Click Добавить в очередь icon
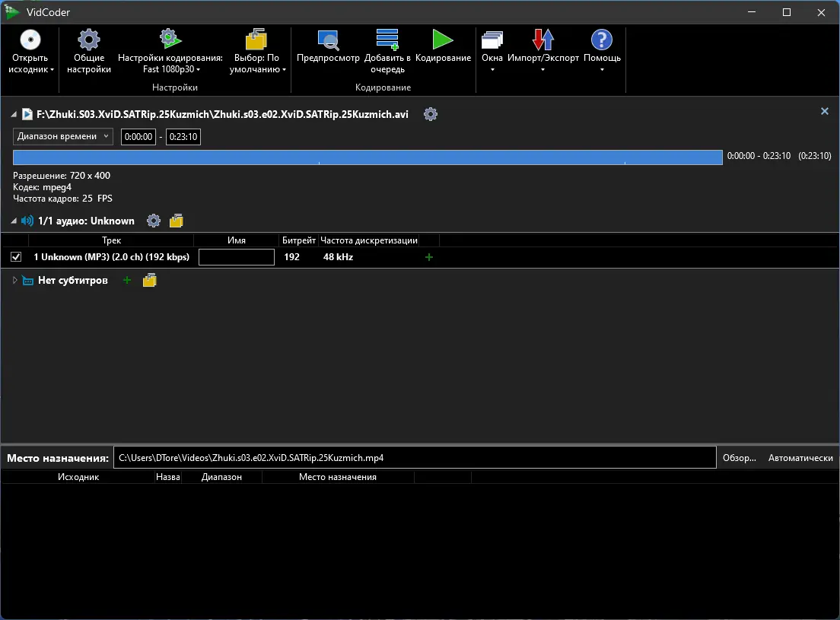Viewport: 840px width, 620px height. tap(387, 40)
